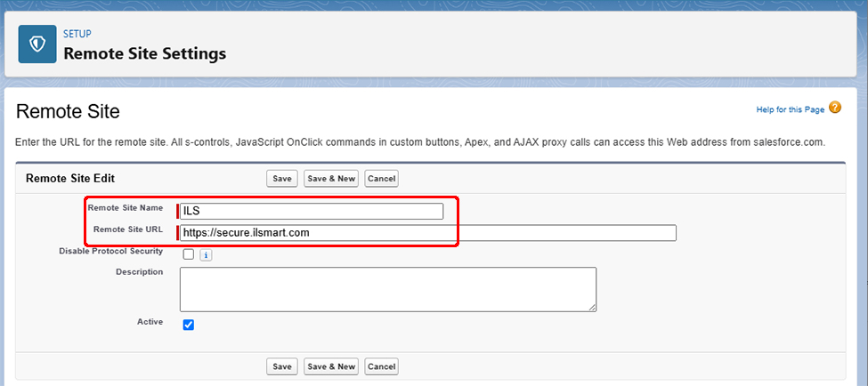The width and height of the screenshot is (868, 386).
Task: Click the bottom Cancel button
Action: pyautogui.click(x=381, y=366)
